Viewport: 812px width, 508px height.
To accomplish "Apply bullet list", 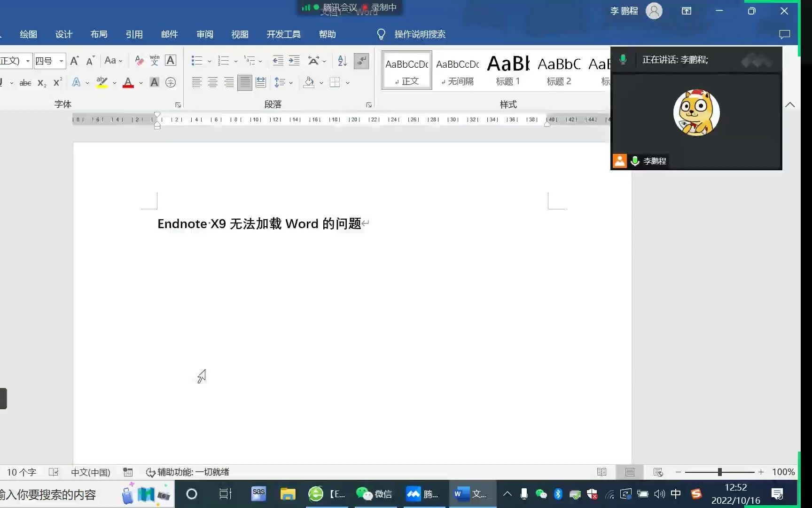I will click(197, 61).
